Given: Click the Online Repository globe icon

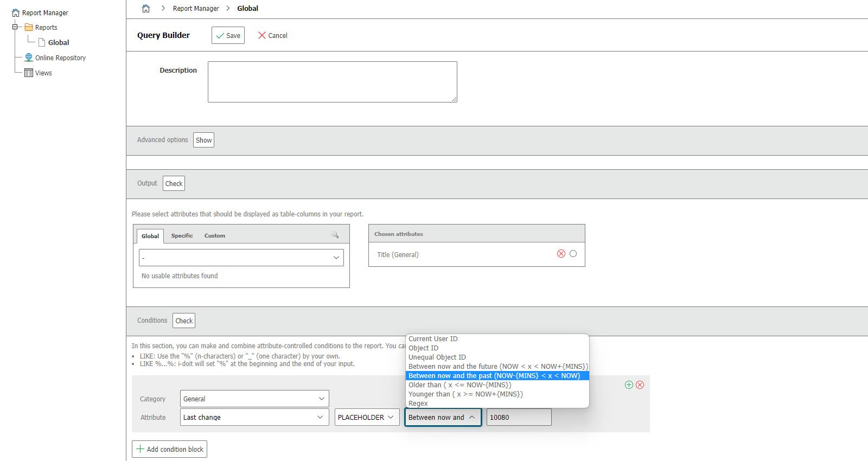Looking at the screenshot, I should [29, 57].
